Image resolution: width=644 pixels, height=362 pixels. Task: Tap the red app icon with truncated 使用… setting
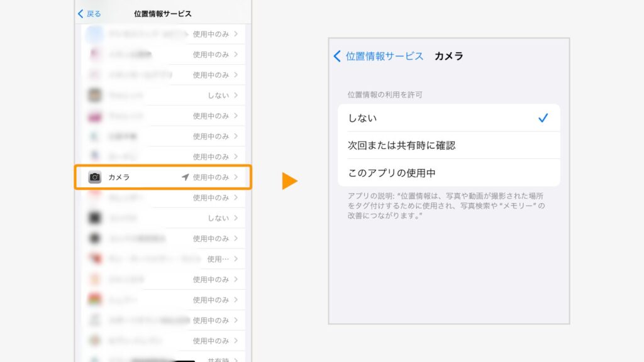pyautogui.click(x=94, y=259)
